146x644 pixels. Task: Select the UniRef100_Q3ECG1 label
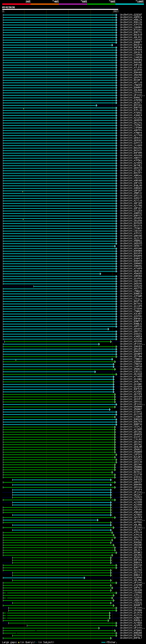(131, 371)
